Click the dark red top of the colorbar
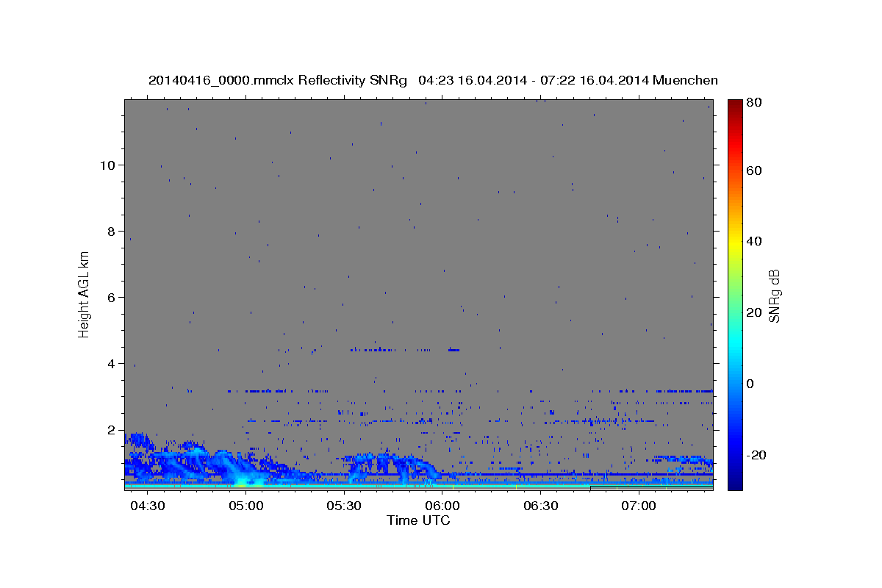The height and width of the screenshot is (588, 882). (734, 106)
